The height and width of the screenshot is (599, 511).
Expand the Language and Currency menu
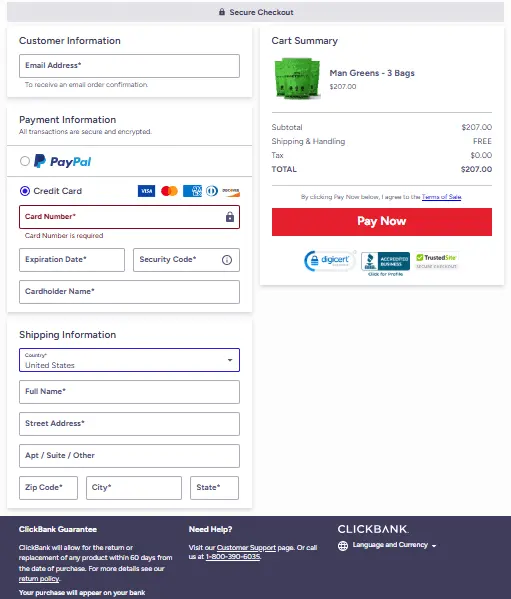[x=394, y=545]
